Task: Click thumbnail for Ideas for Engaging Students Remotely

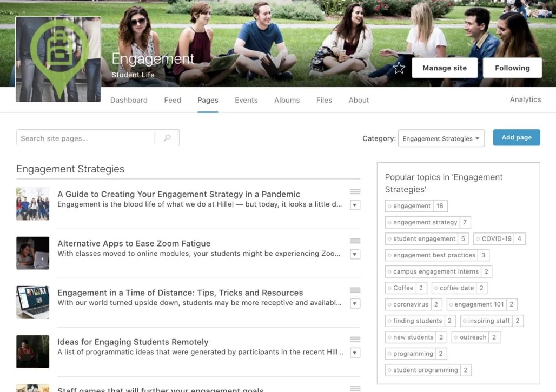Action: point(32,351)
